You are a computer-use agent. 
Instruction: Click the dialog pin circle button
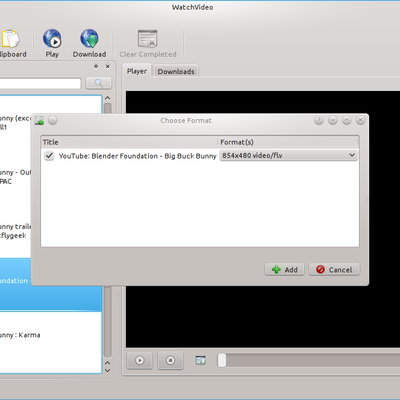click(53, 120)
